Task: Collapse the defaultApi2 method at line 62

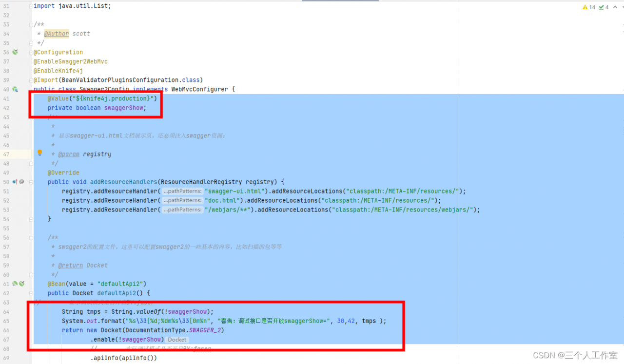Action: click(x=32, y=293)
